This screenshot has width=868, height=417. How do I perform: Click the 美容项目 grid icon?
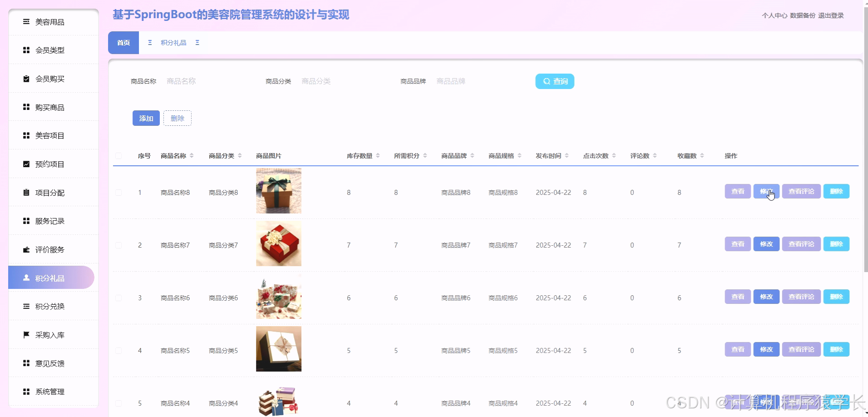coord(26,135)
